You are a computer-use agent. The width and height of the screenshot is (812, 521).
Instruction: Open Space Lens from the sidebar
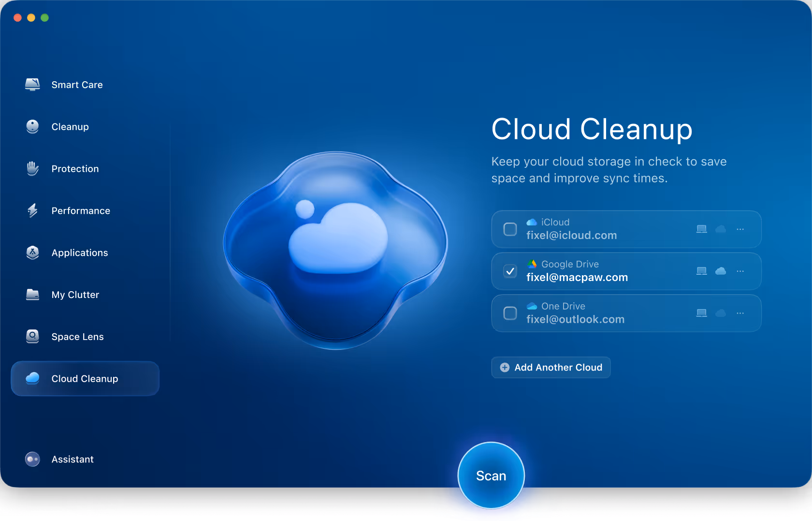click(x=85, y=337)
